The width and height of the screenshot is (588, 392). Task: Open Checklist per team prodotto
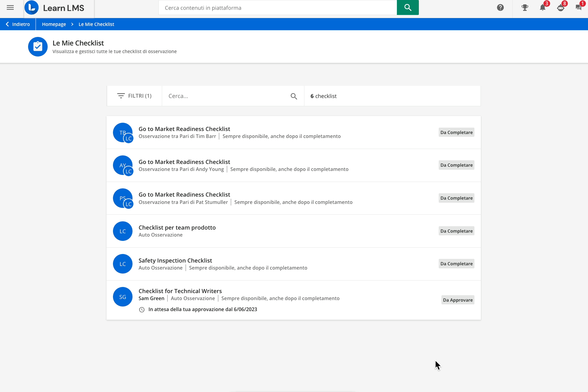177,227
